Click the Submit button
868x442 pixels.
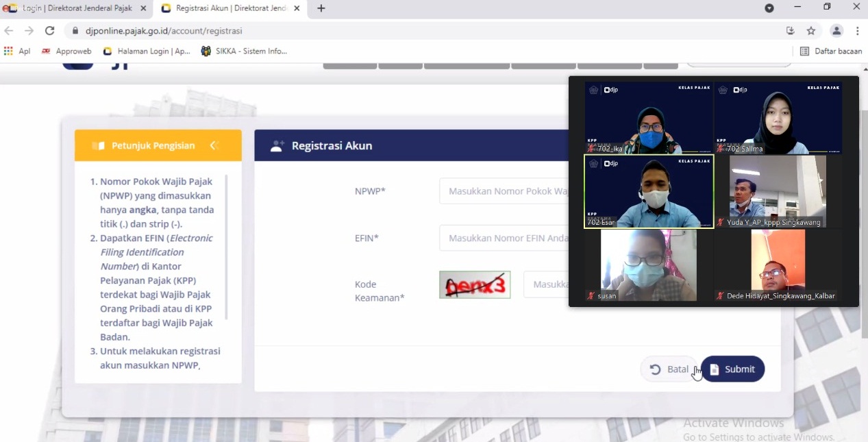click(x=732, y=369)
